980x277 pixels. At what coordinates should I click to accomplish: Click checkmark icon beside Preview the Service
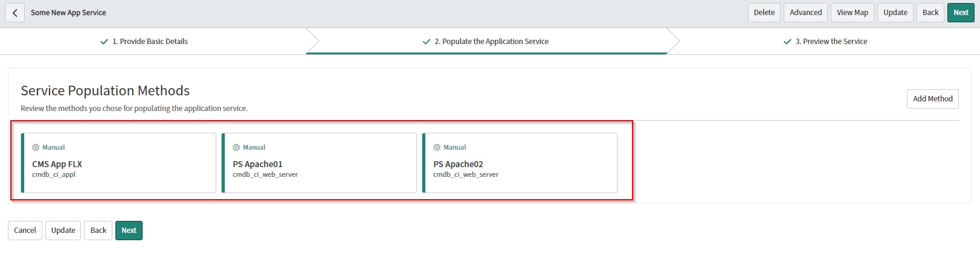[x=787, y=42]
